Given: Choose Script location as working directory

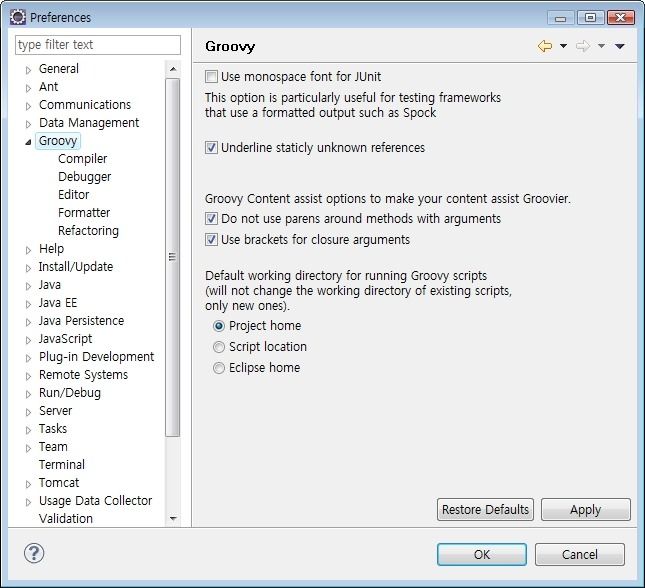Looking at the screenshot, I should [x=218, y=347].
